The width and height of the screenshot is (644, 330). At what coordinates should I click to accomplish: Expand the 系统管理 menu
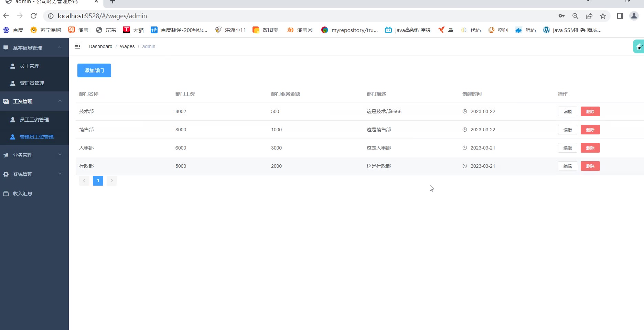coord(34,174)
